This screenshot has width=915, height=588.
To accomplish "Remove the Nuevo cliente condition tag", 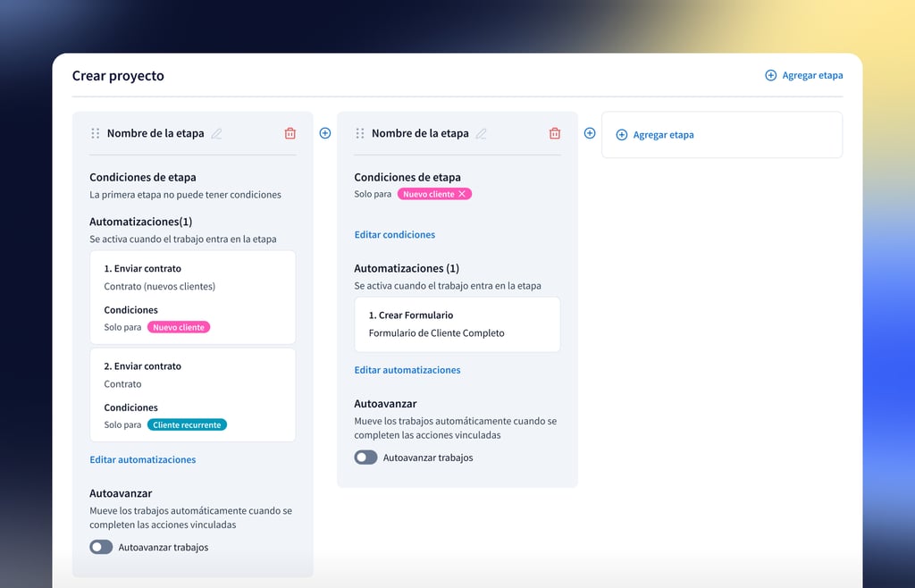I will click(462, 194).
